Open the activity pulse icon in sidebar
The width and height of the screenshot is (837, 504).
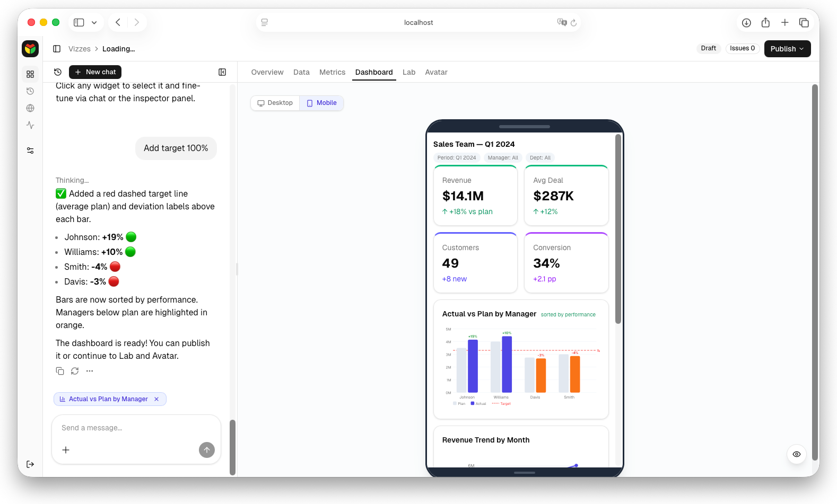pos(30,125)
